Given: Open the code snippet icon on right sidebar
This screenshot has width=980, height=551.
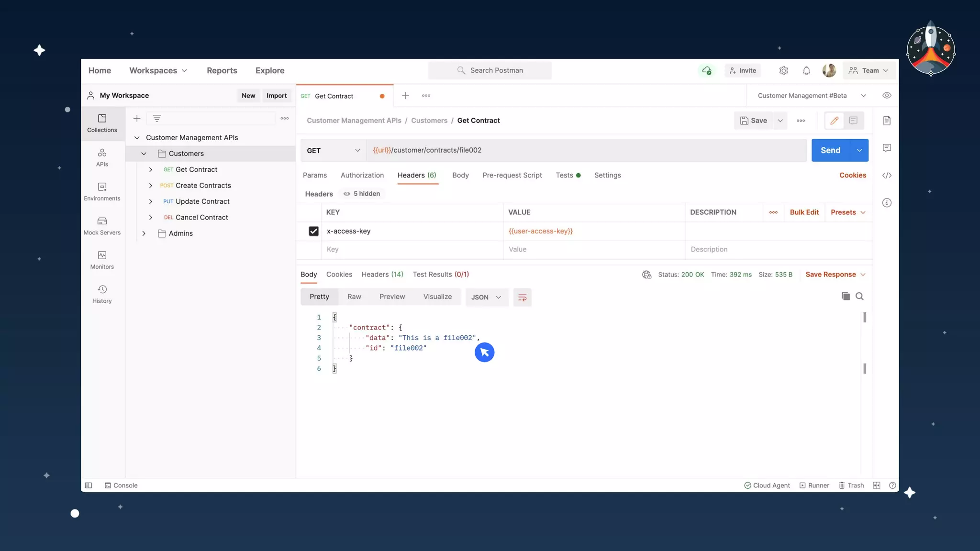Looking at the screenshot, I should tap(887, 176).
